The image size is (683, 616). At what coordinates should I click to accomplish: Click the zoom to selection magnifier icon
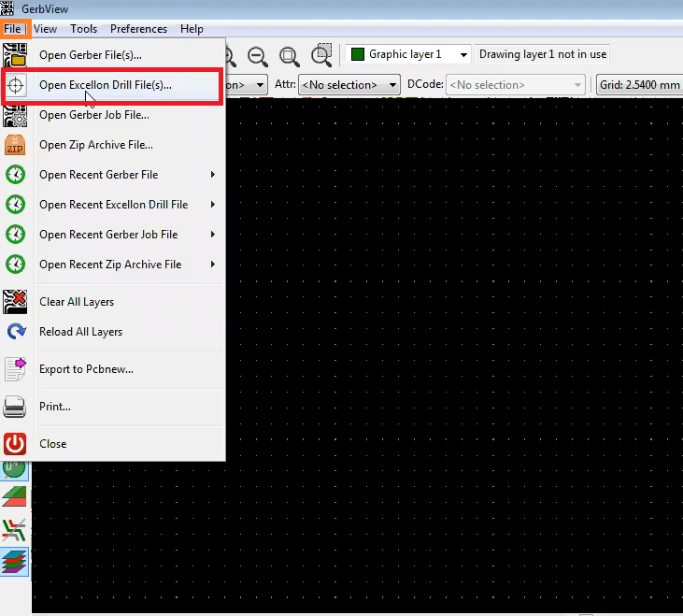click(322, 55)
